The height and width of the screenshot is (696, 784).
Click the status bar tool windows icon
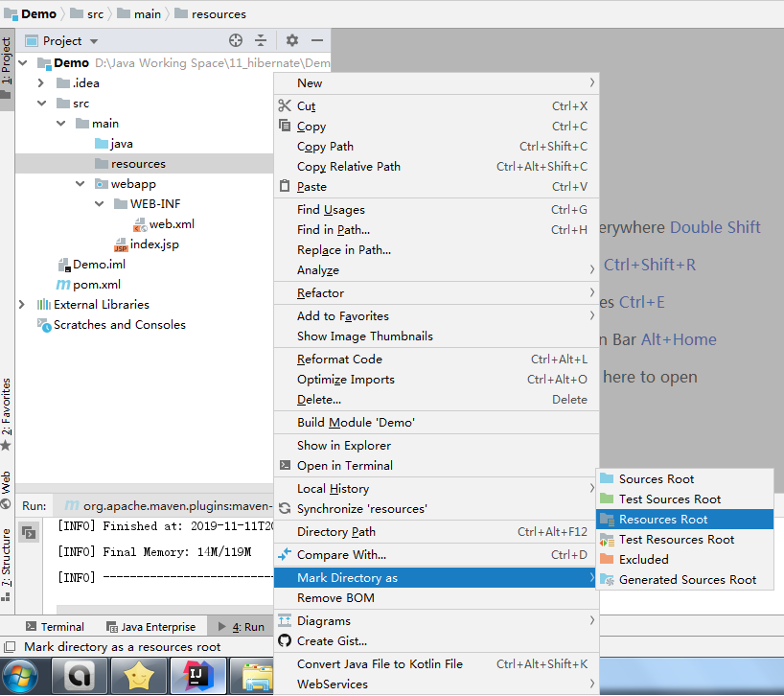point(10,647)
